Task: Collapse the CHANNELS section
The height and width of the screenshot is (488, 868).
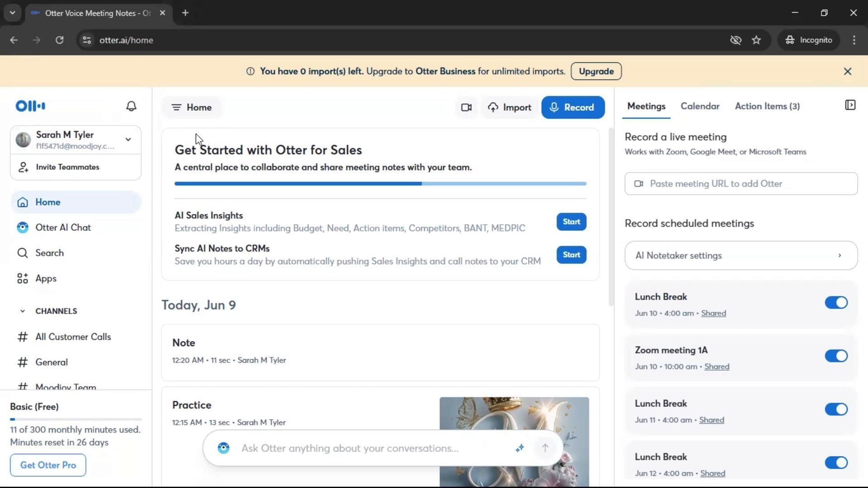Action: click(23, 311)
